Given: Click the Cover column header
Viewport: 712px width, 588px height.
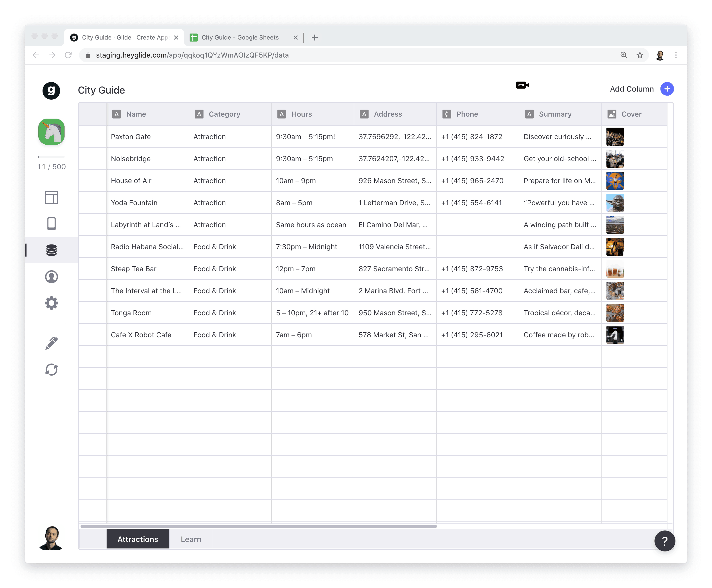Looking at the screenshot, I should tap(631, 114).
